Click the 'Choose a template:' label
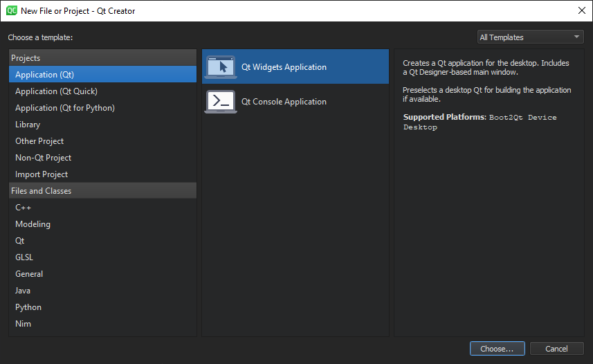The width and height of the screenshot is (593, 364). pos(40,37)
